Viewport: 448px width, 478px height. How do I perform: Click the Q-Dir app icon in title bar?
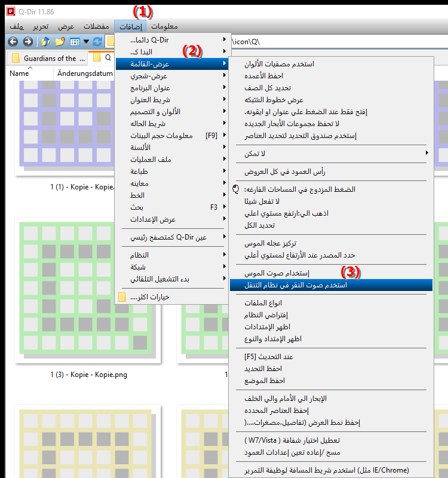click(x=11, y=12)
